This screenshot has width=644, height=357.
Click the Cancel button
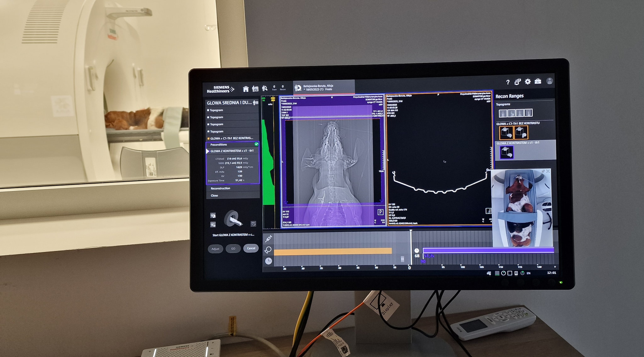pyautogui.click(x=251, y=248)
